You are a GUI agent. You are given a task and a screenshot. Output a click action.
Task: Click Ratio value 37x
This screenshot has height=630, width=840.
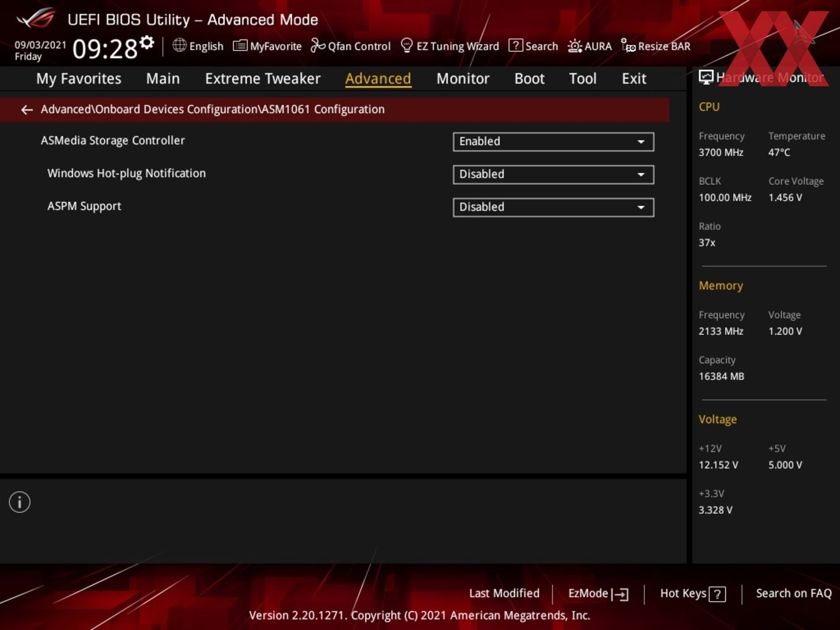click(x=707, y=243)
